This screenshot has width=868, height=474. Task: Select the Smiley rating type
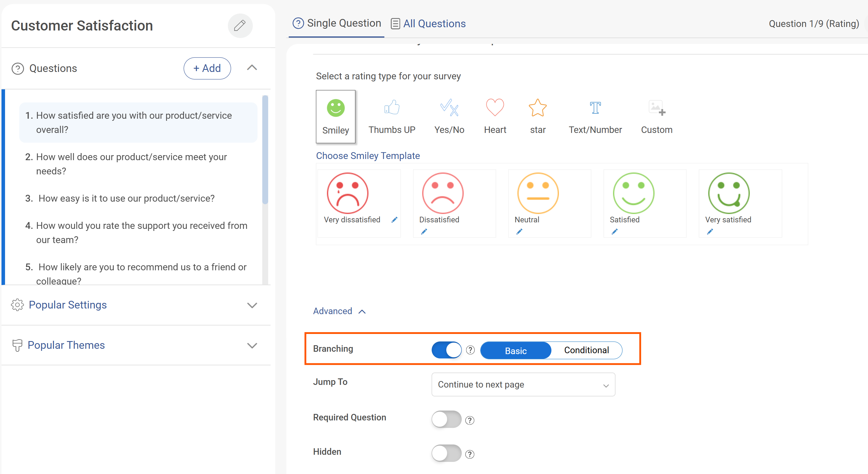click(x=335, y=116)
